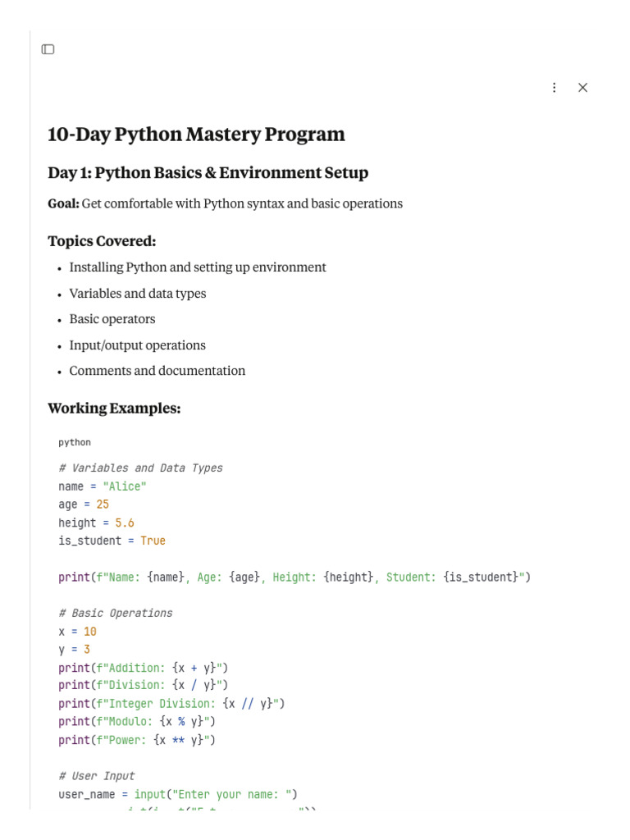This screenshot has width=630, height=840.
Task: Click the print 'Integer Division' code line
Action: pyautogui.click(x=171, y=703)
